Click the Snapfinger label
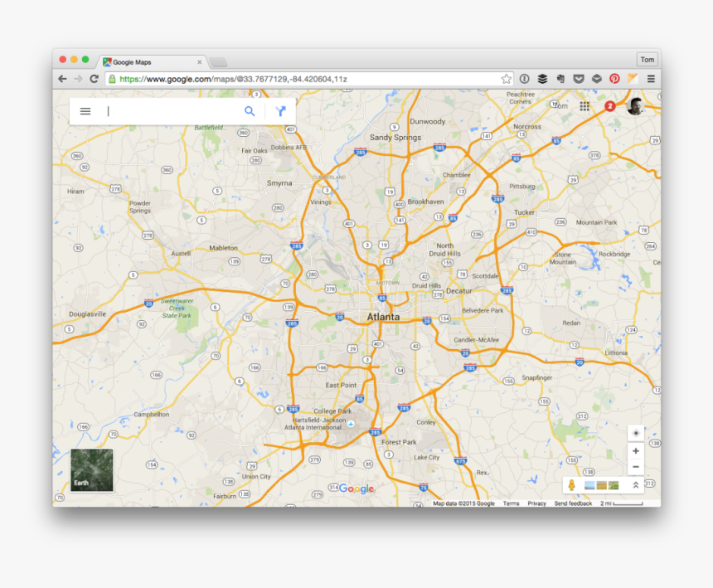 (536, 378)
